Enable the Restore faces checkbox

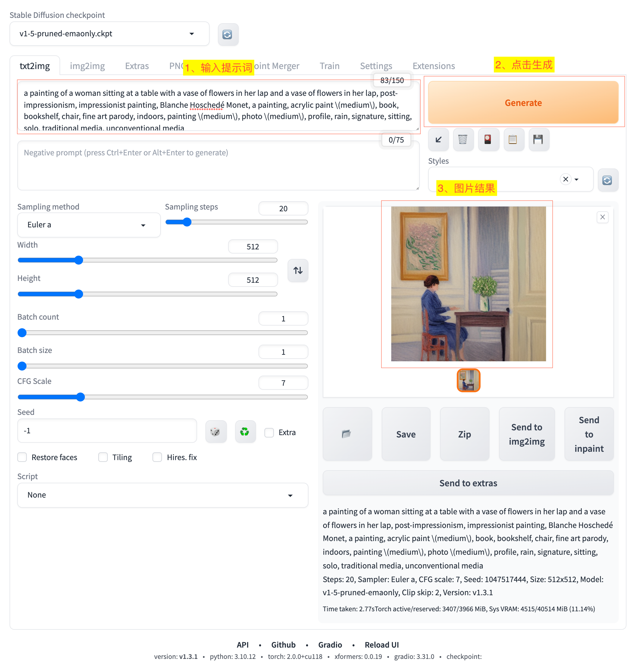[x=22, y=457]
